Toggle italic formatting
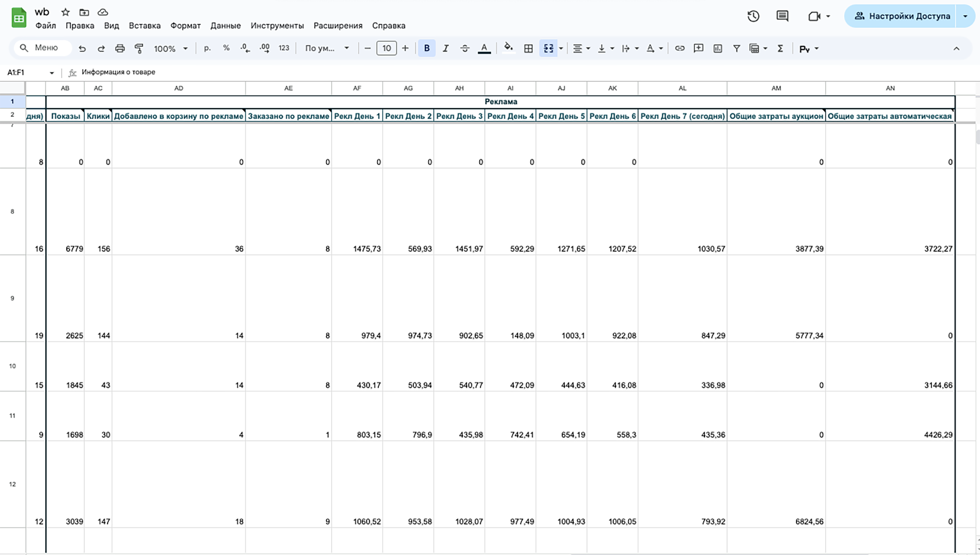 coord(445,48)
